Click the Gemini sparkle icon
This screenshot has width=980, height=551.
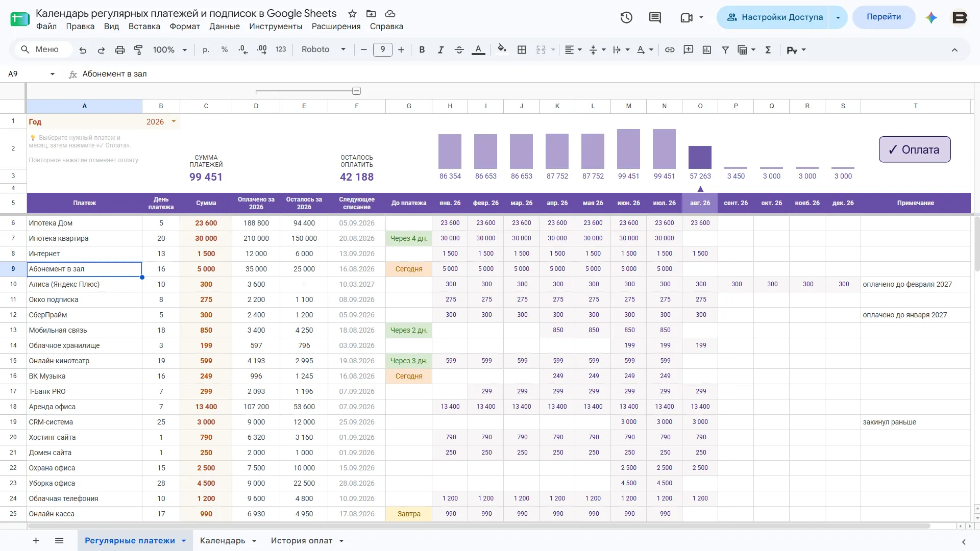tap(932, 17)
